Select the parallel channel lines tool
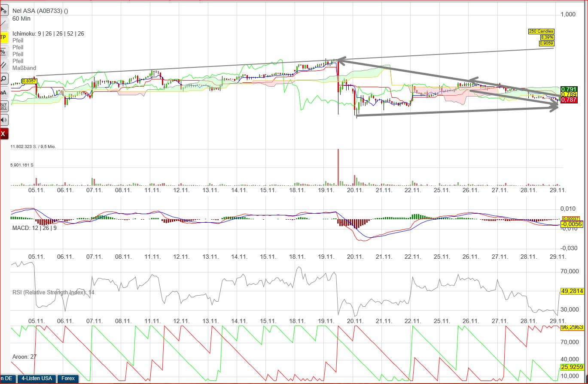The image size is (588, 384). tap(4, 65)
